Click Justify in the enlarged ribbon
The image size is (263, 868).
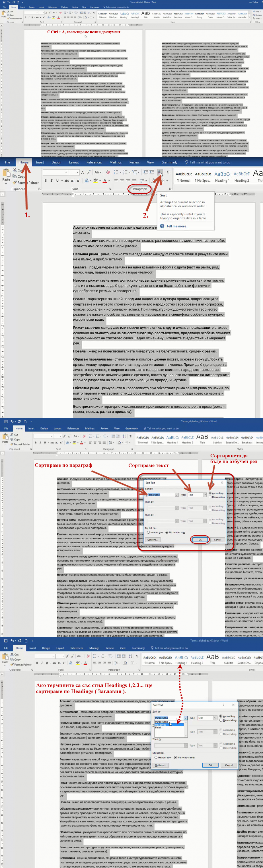click(134, 181)
